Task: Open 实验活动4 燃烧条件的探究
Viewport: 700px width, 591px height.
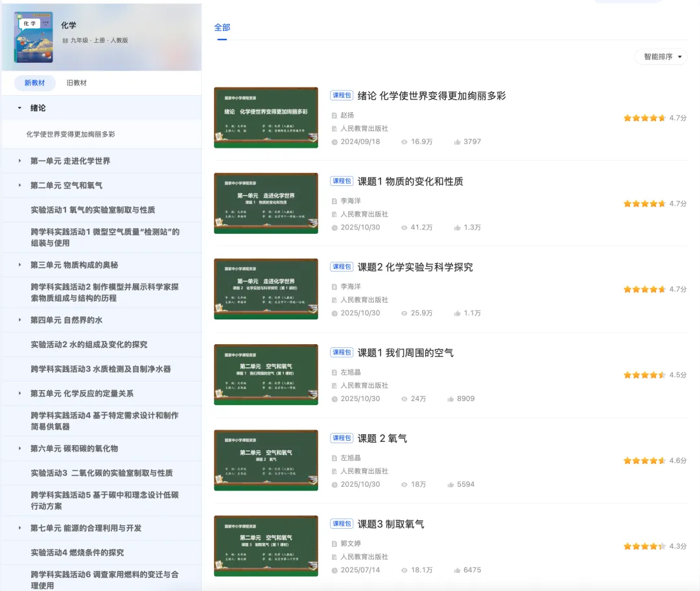Action: (77, 553)
